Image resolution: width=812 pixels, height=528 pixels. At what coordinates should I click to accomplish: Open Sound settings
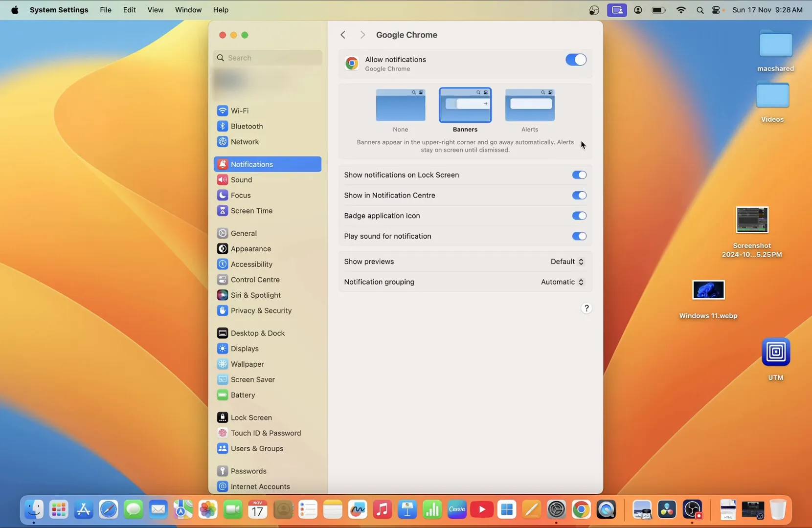pos(267,180)
